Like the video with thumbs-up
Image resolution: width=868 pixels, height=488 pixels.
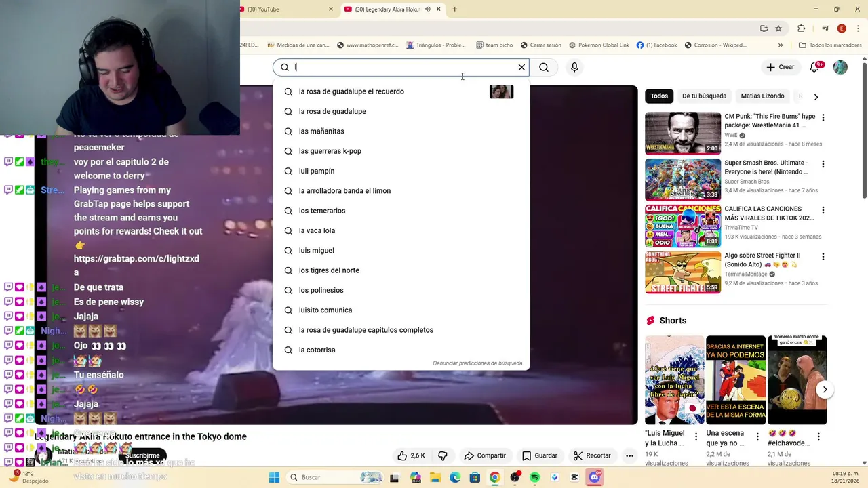pos(412,455)
